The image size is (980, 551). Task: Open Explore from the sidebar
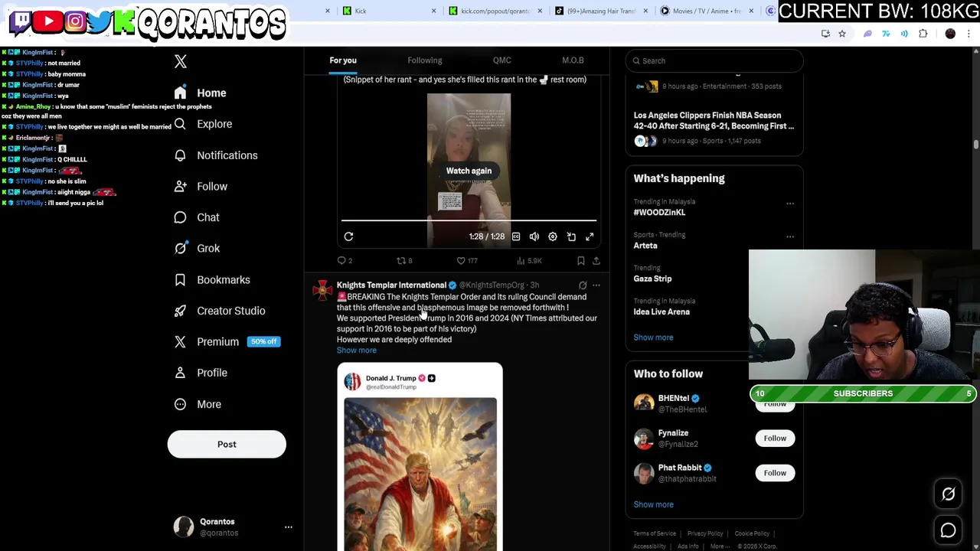tap(203, 124)
